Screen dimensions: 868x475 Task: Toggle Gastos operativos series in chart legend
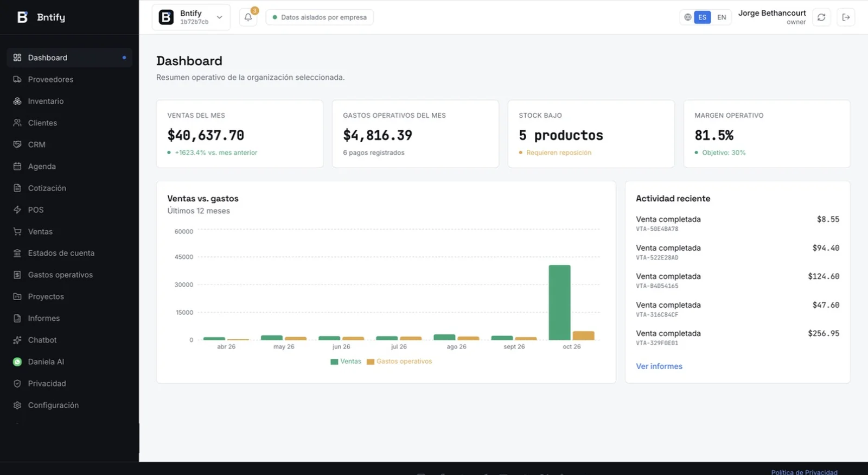point(399,362)
